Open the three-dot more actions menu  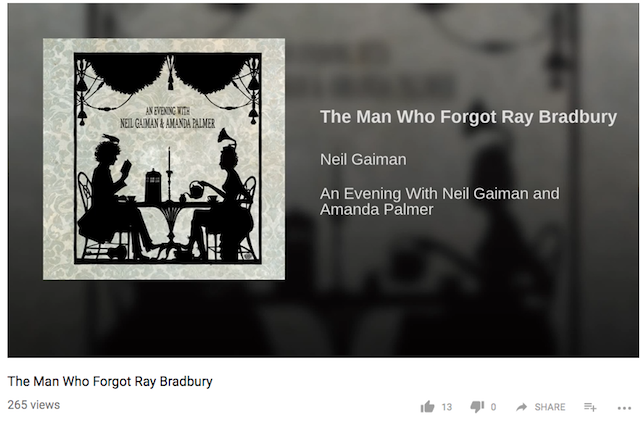(624, 407)
